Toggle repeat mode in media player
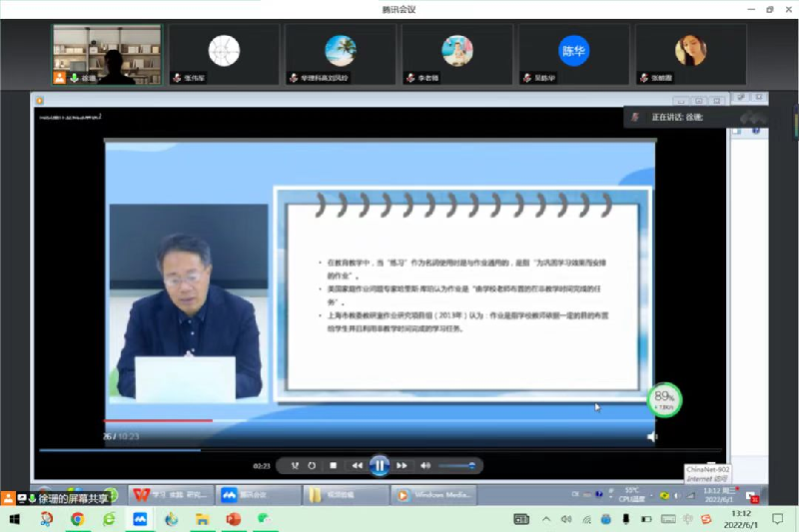 [x=312, y=465]
